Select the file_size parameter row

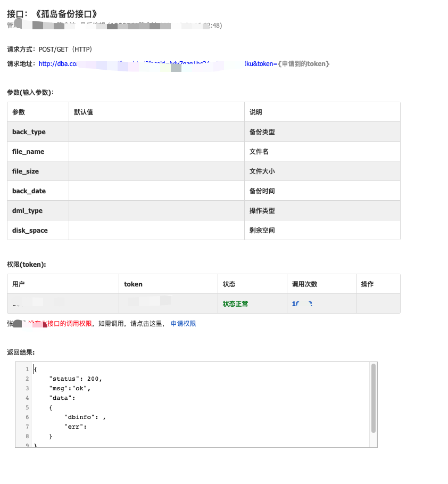click(28, 171)
